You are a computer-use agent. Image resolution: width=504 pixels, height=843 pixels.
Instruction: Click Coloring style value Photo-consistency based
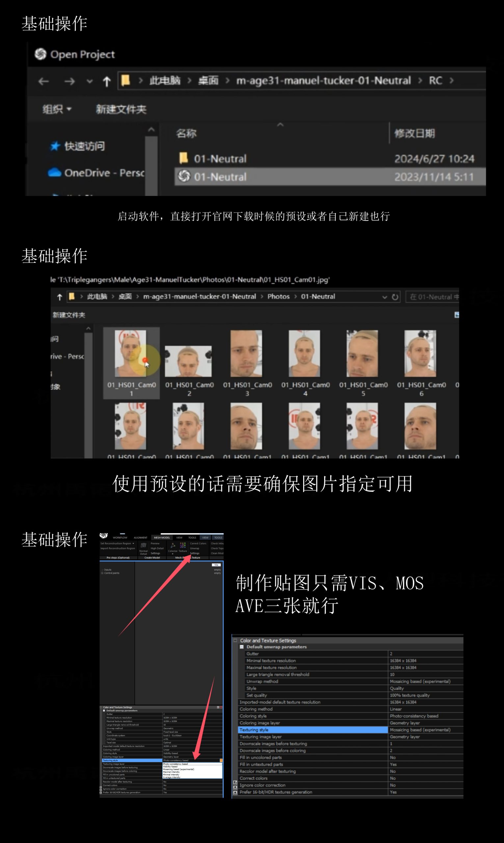[x=414, y=716]
